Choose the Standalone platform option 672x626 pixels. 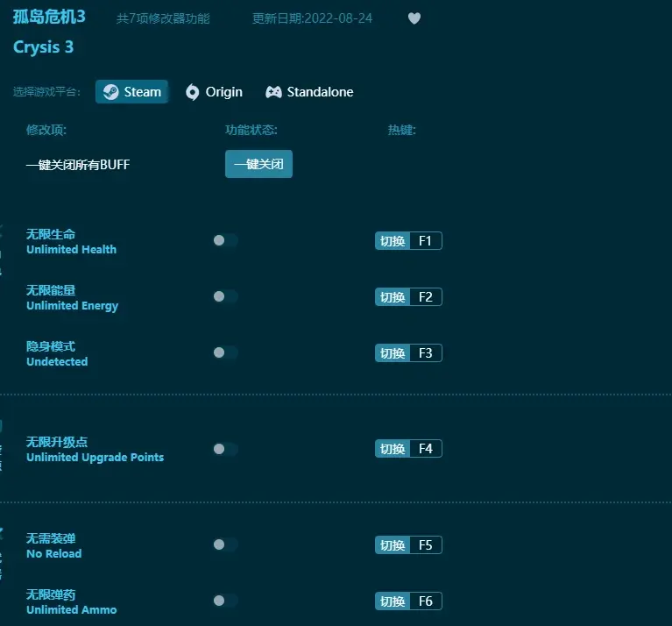[309, 92]
